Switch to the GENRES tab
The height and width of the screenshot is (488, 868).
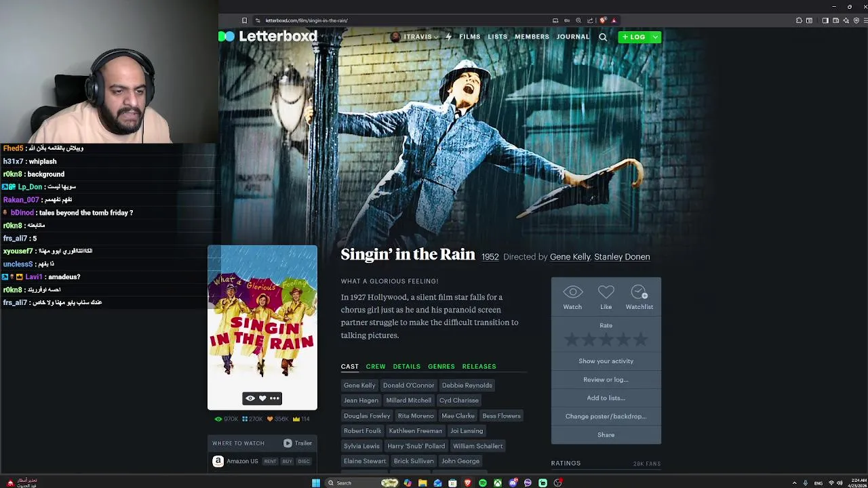tap(441, 367)
